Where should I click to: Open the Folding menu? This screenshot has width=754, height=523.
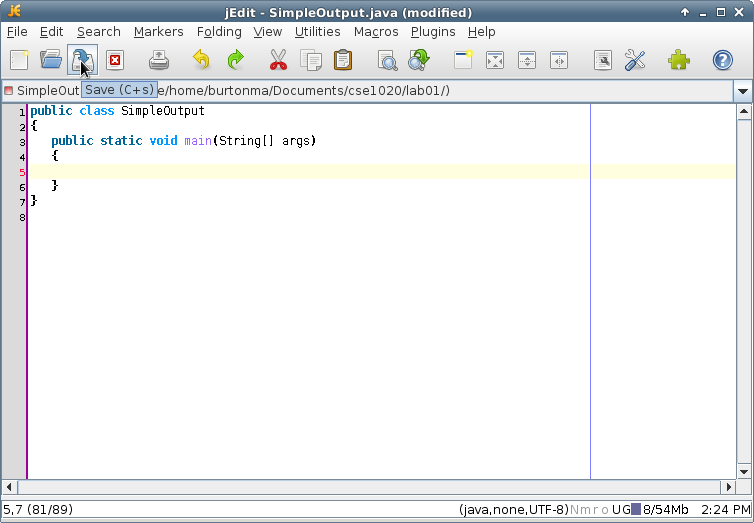(219, 32)
